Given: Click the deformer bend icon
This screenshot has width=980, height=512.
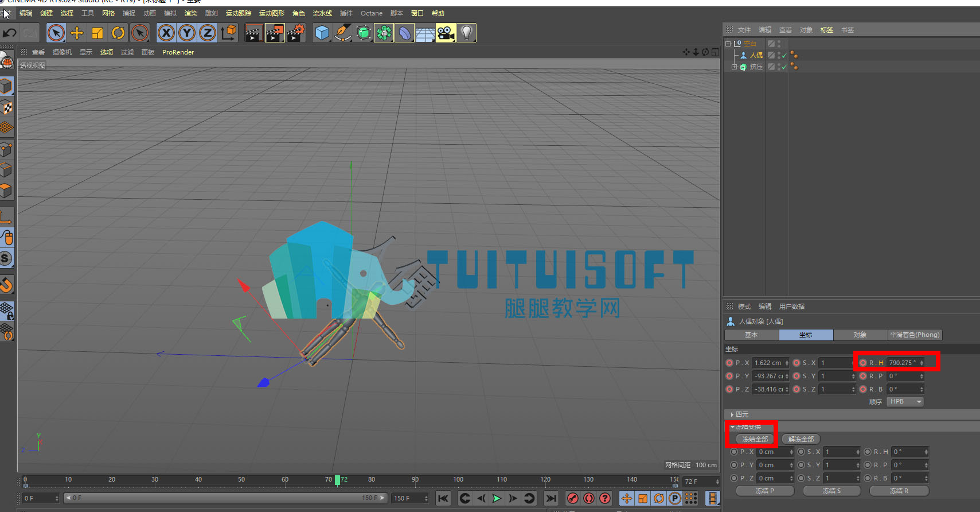Looking at the screenshot, I should tap(404, 33).
